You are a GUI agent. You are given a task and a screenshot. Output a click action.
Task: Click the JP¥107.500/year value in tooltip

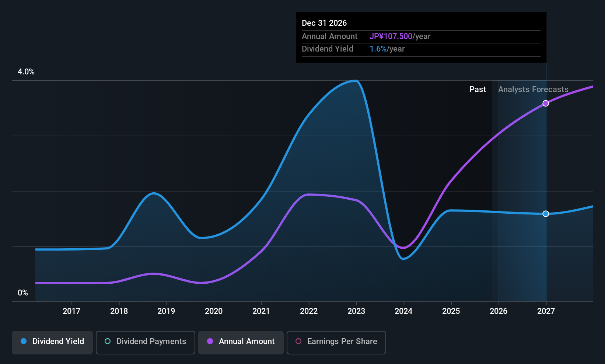[400, 36]
